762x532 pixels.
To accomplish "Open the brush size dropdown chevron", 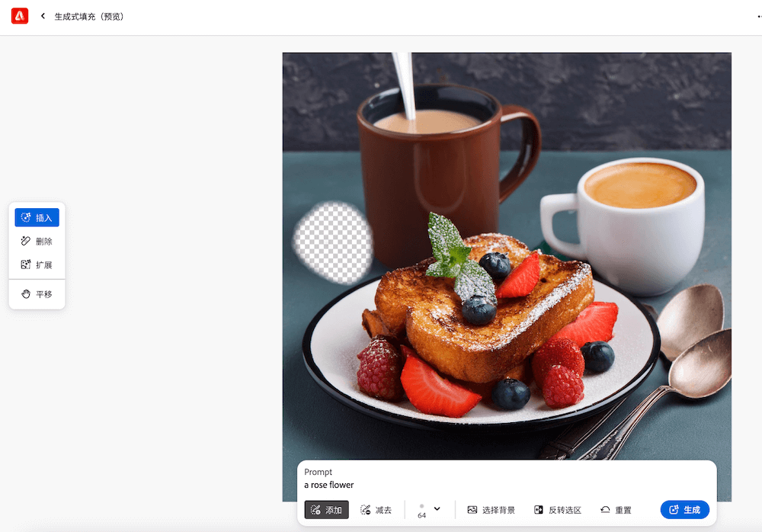I will pyautogui.click(x=437, y=508).
